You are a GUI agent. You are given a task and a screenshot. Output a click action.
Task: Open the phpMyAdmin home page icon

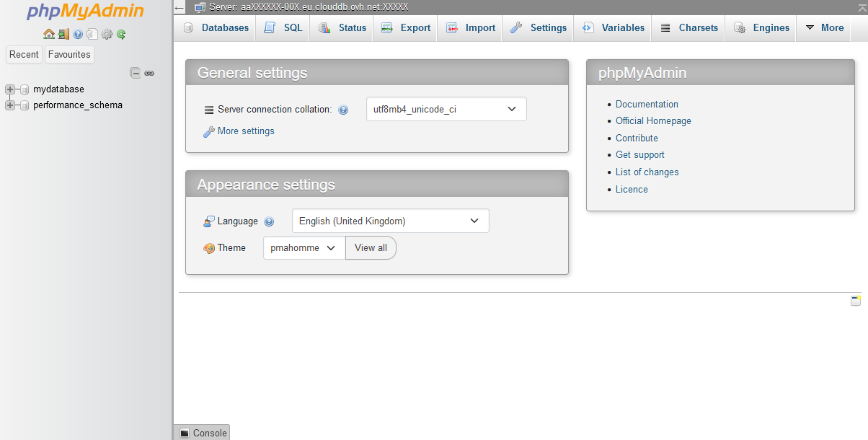(49, 34)
